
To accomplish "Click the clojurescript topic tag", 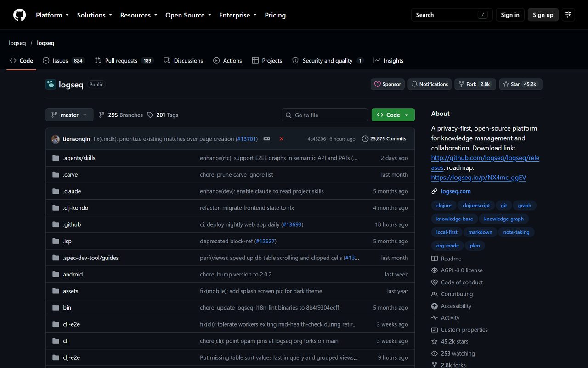I will [x=476, y=206].
